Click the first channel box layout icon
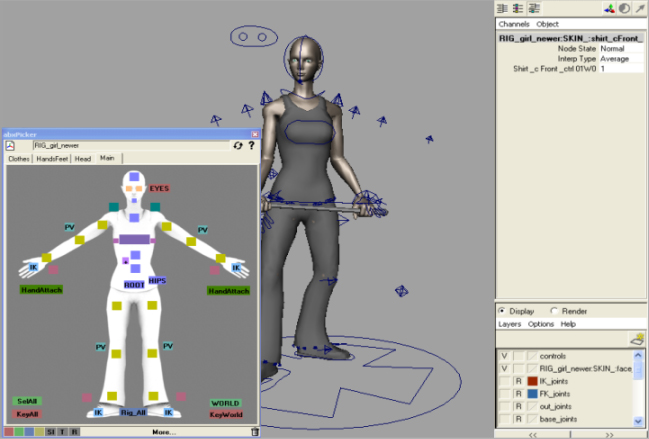This screenshot has height=439, width=649. pos(504,8)
